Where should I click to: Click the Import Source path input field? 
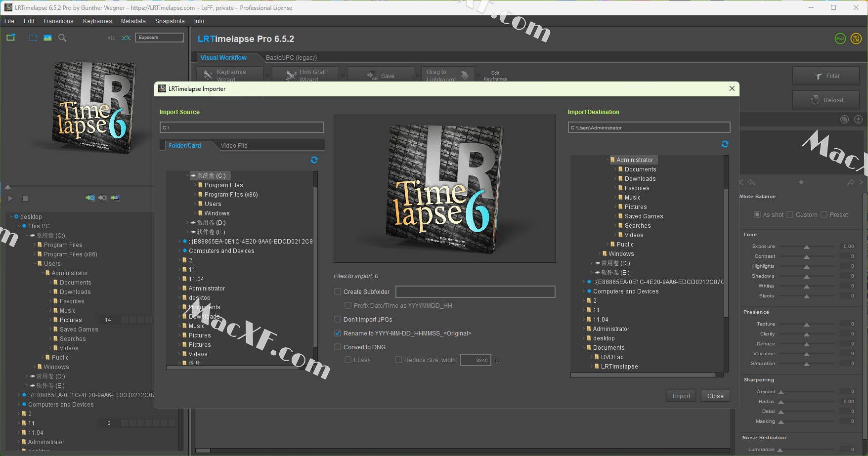242,127
